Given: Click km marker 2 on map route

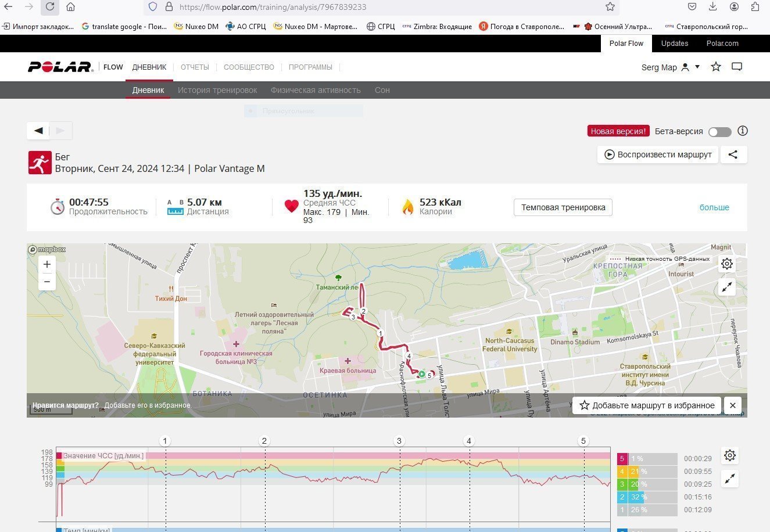Looking at the screenshot, I should (363, 312).
